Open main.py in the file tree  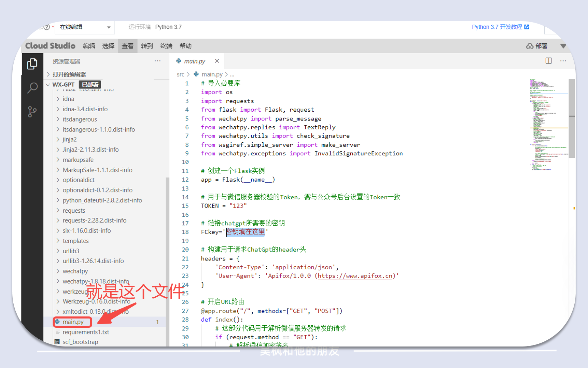point(73,322)
